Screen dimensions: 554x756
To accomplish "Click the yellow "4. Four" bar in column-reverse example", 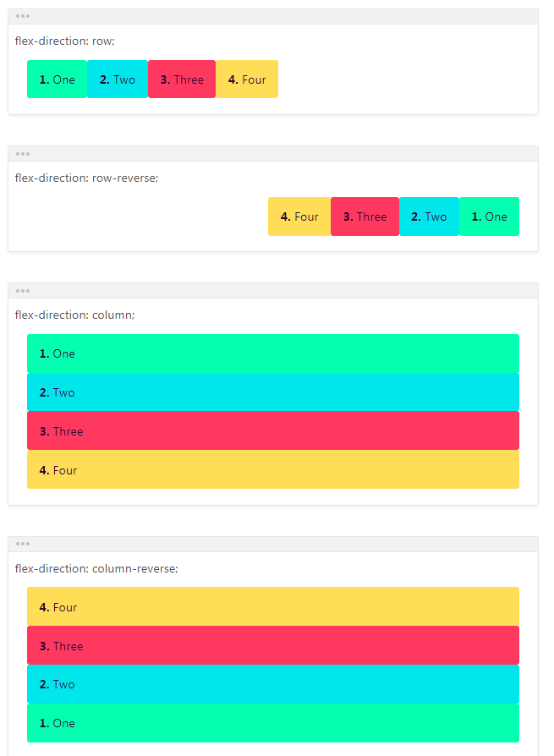I will (272, 607).
